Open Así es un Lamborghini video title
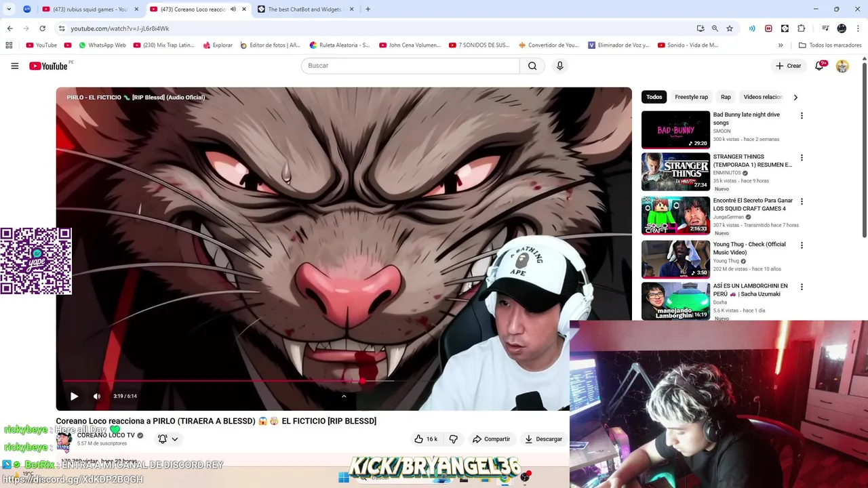 pyautogui.click(x=751, y=290)
